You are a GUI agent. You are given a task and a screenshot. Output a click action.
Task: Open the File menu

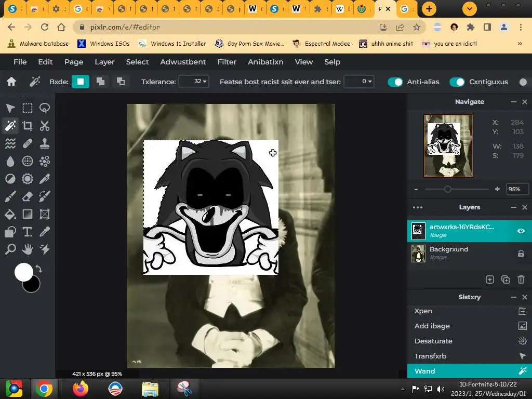click(20, 62)
